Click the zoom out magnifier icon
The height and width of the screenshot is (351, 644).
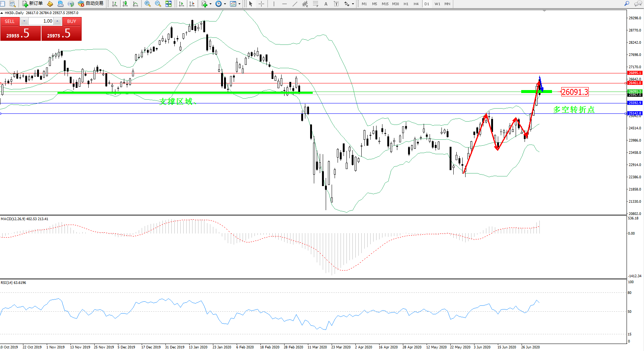[x=158, y=4]
